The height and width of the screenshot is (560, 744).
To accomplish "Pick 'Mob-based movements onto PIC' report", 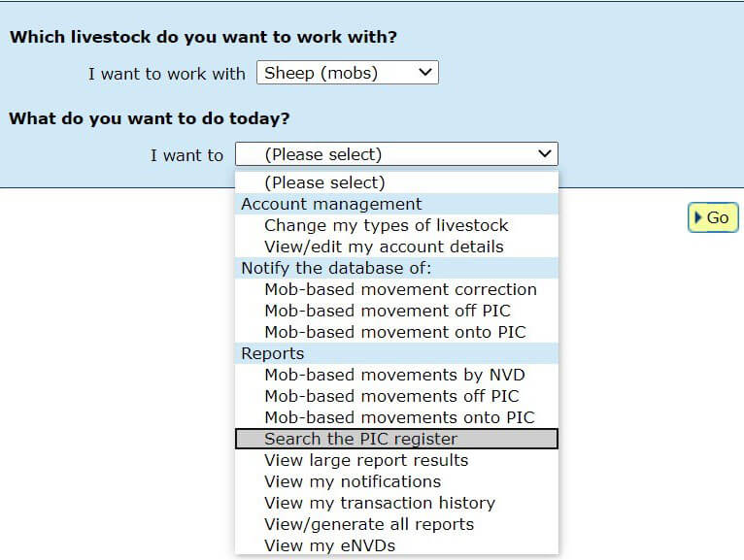I will click(399, 417).
